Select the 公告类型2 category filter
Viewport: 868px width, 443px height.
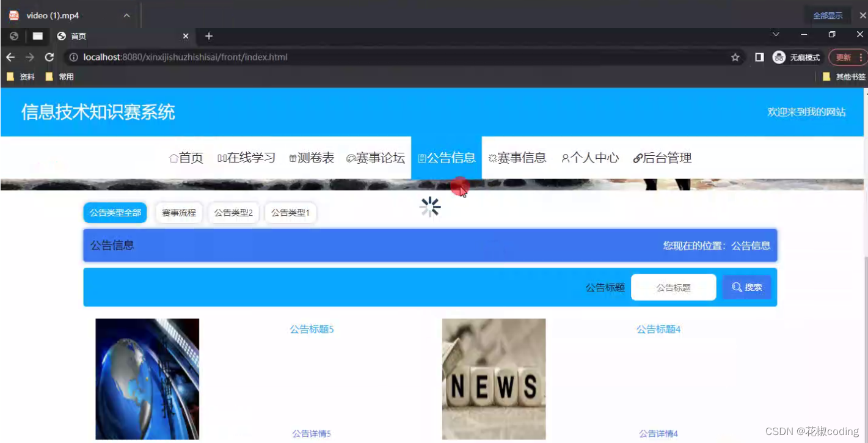(x=233, y=213)
